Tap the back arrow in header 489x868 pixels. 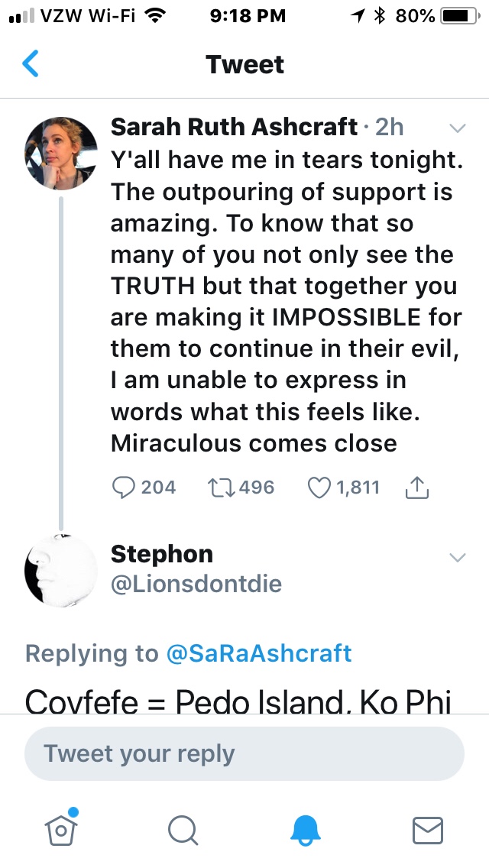[x=31, y=64]
